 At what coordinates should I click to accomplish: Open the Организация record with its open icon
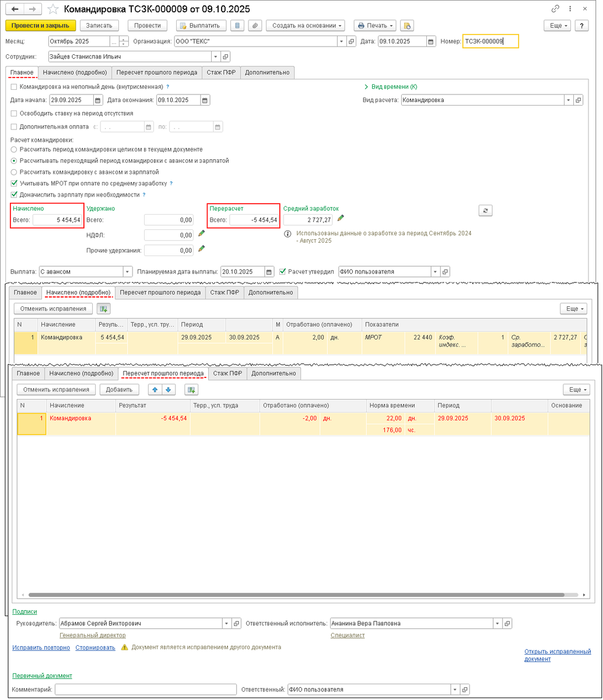click(351, 41)
